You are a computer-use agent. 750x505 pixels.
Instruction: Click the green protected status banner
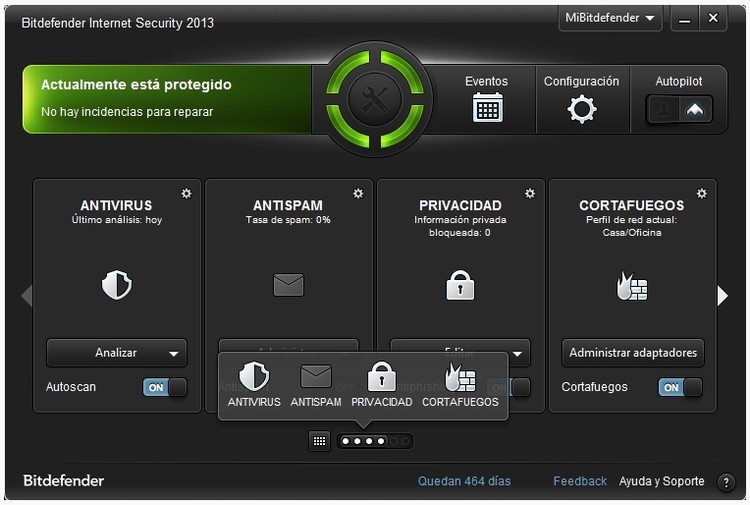click(x=167, y=99)
